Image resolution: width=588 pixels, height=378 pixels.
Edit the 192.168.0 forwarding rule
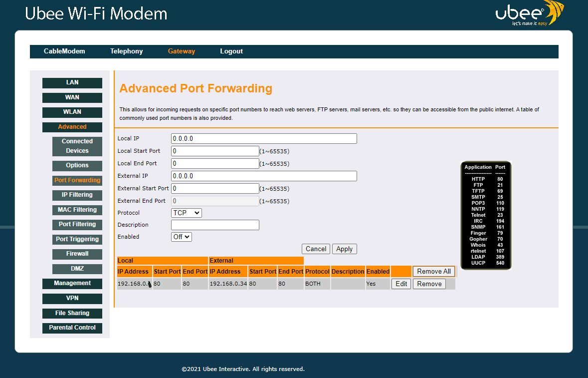pyautogui.click(x=401, y=284)
